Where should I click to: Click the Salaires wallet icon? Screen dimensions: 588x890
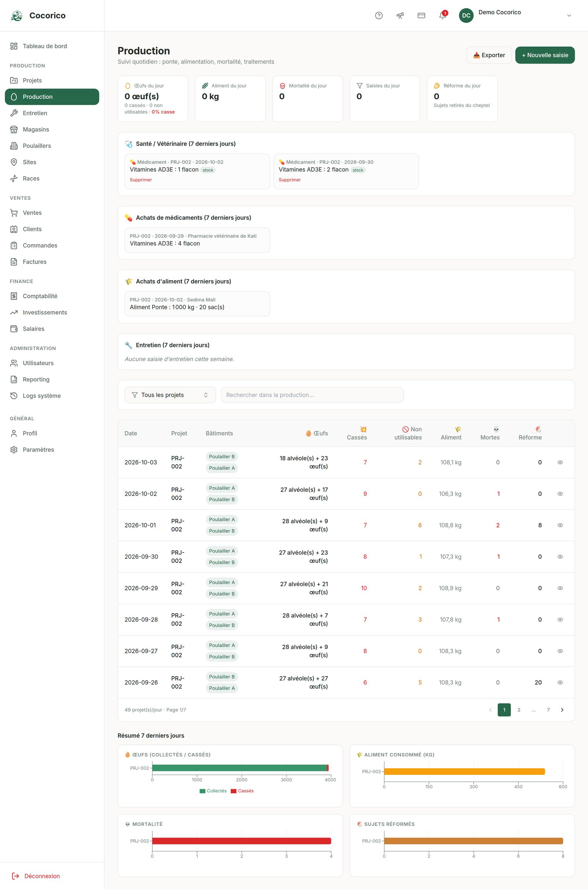point(14,329)
